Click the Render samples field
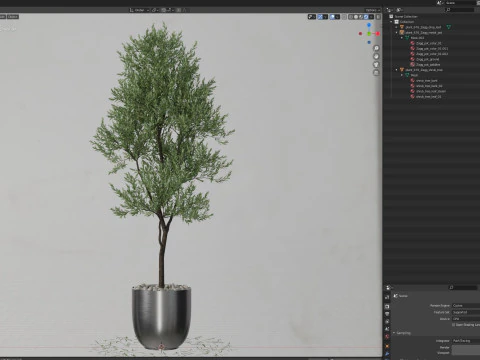 coord(466,347)
